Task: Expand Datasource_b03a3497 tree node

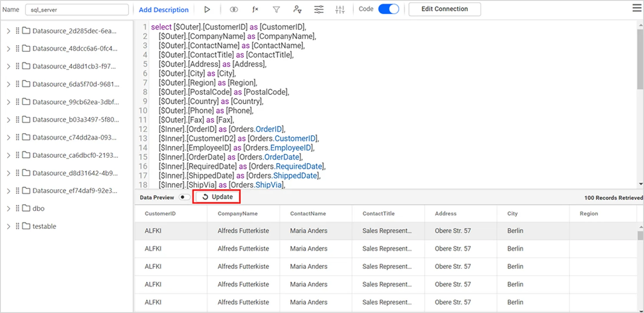Action: pos(8,120)
